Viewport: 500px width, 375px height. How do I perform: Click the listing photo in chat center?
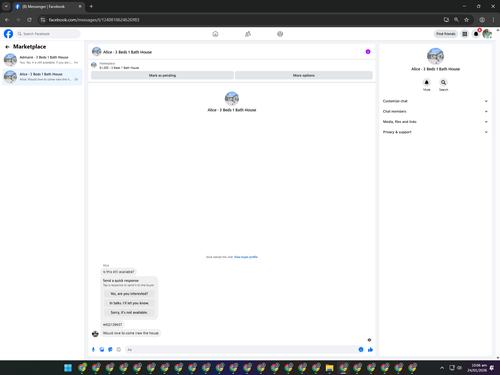click(x=232, y=98)
